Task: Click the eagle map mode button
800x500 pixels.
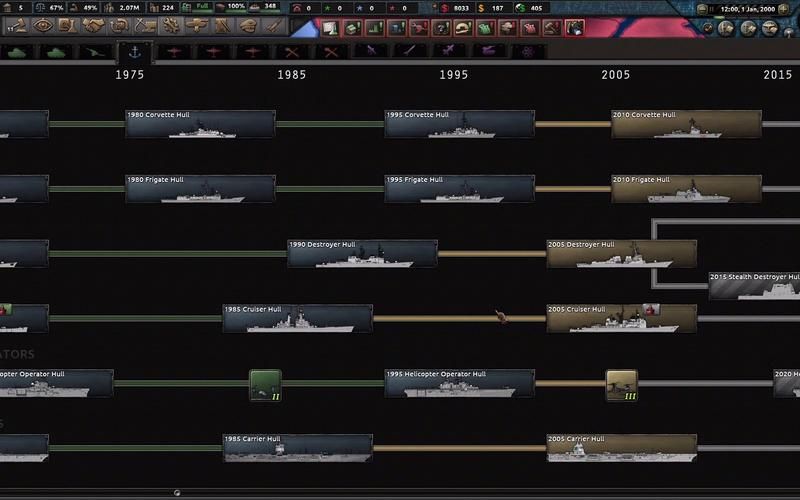Action: click(770, 29)
